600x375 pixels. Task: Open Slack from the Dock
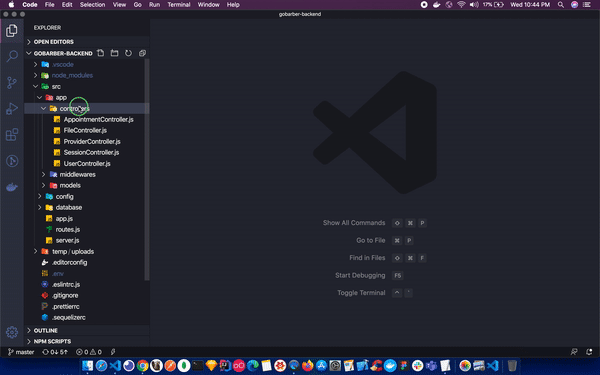click(417, 366)
